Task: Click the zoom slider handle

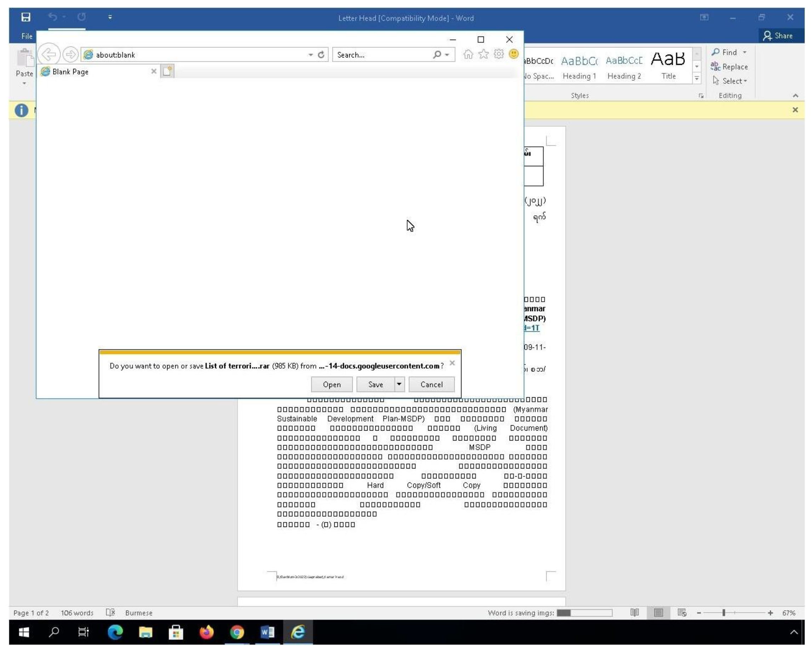Action: pos(724,613)
